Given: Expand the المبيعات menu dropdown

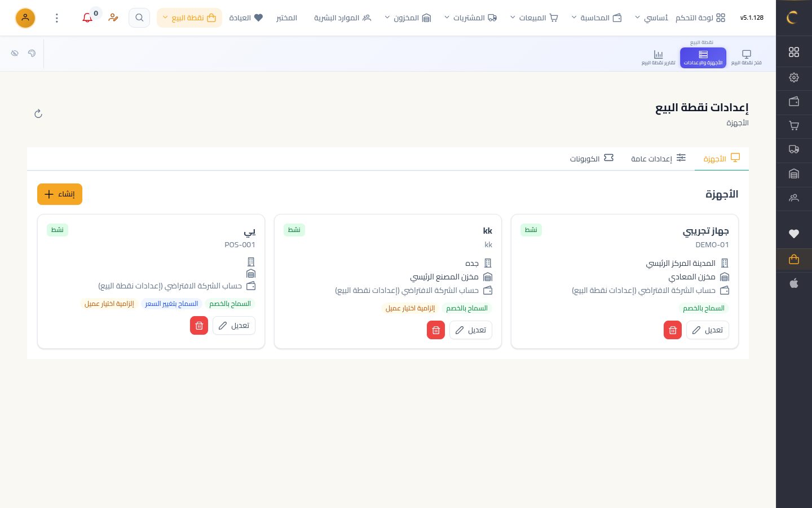Looking at the screenshot, I should pos(534,18).
